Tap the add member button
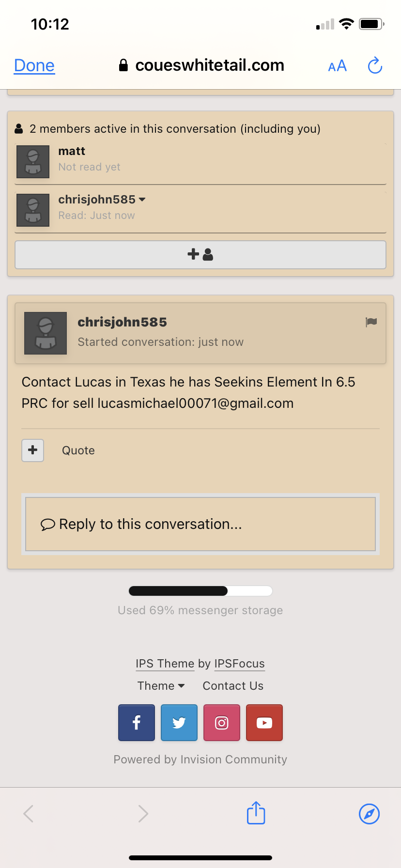Image resolution: width=401 pixels, height=868 pixels. [x=200, y=254]
